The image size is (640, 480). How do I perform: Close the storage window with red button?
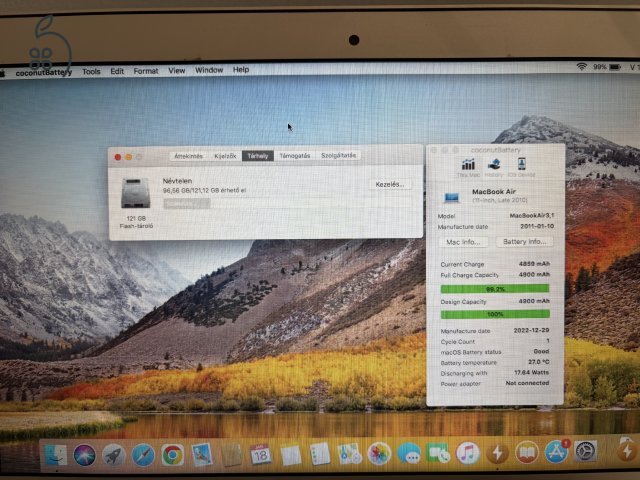118,157
